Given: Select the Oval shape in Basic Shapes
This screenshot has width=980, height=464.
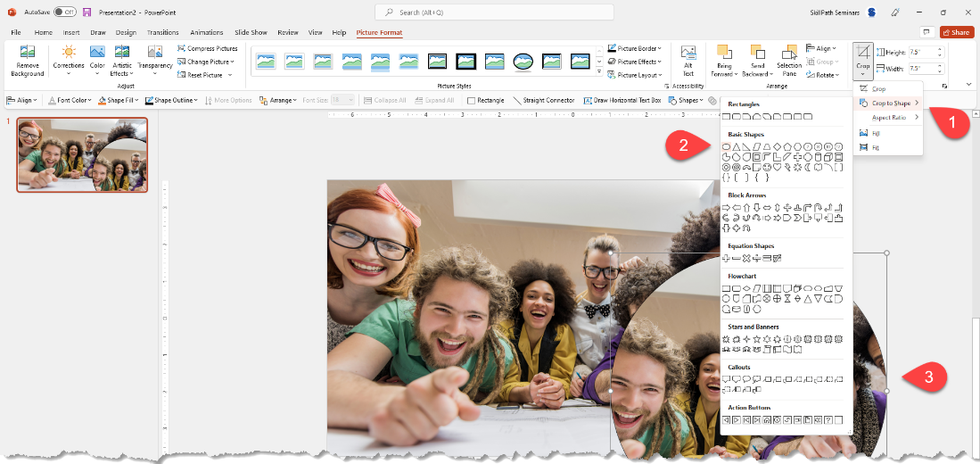Looking at the screenshot, I should (726, 146).
